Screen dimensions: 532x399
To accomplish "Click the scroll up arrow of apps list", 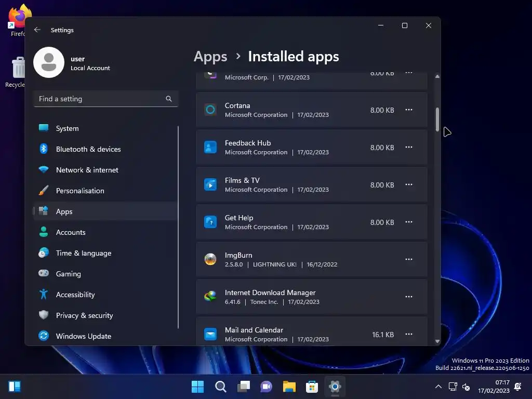I will 437,76.
